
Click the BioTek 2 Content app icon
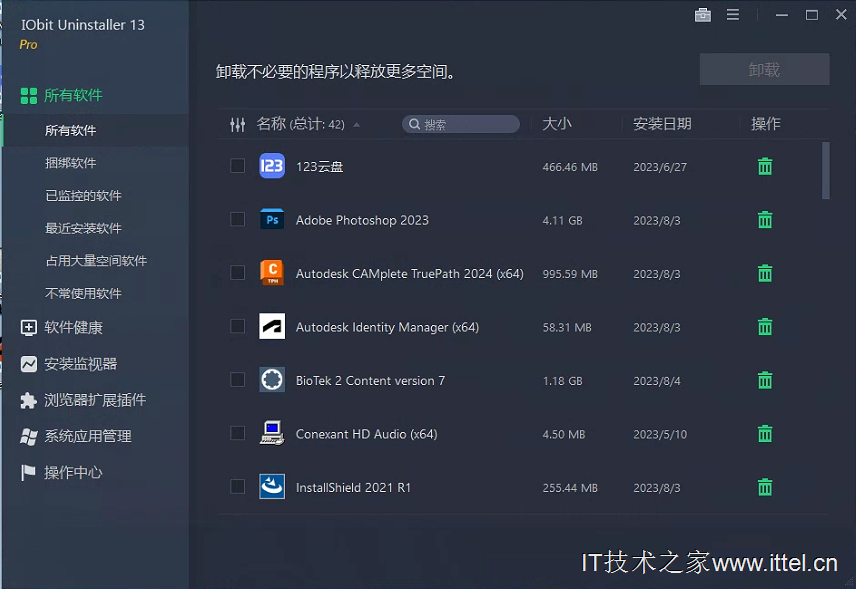click(272, 380)
